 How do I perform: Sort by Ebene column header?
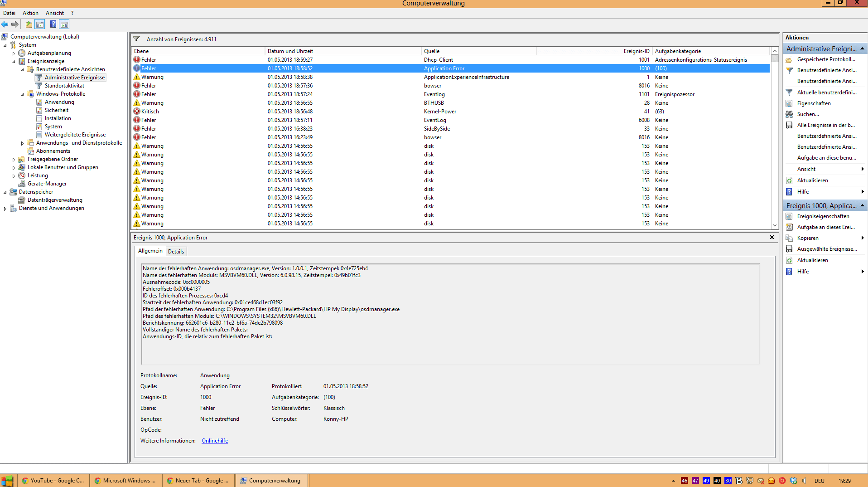pyautogui.click(x=198, y=51)
